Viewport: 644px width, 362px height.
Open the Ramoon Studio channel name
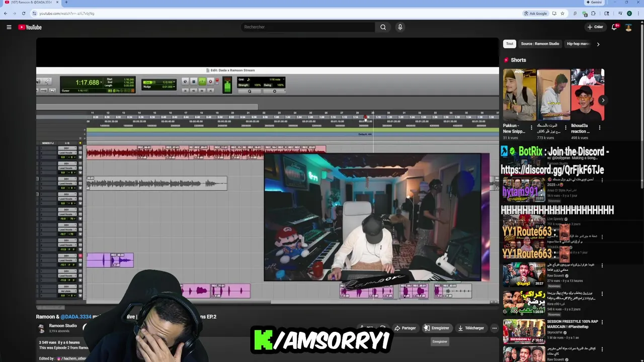[x=63, y=326]
